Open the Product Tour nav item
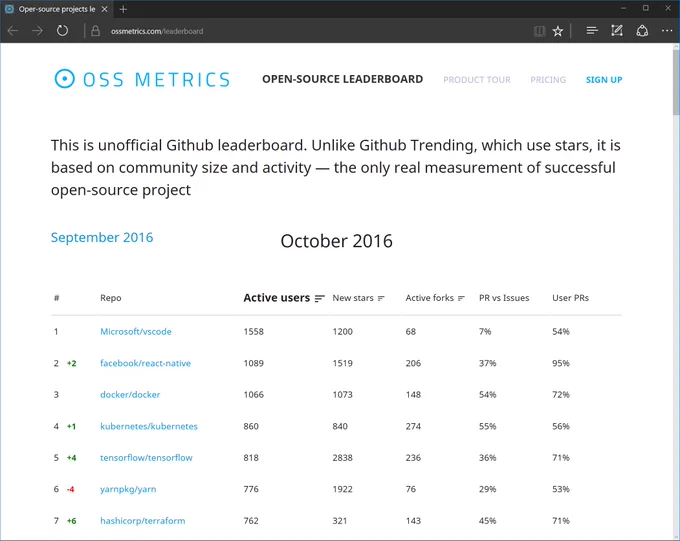The width and height of the screenshot is (680, 541). pyautogui.click(x=477, y=80)
